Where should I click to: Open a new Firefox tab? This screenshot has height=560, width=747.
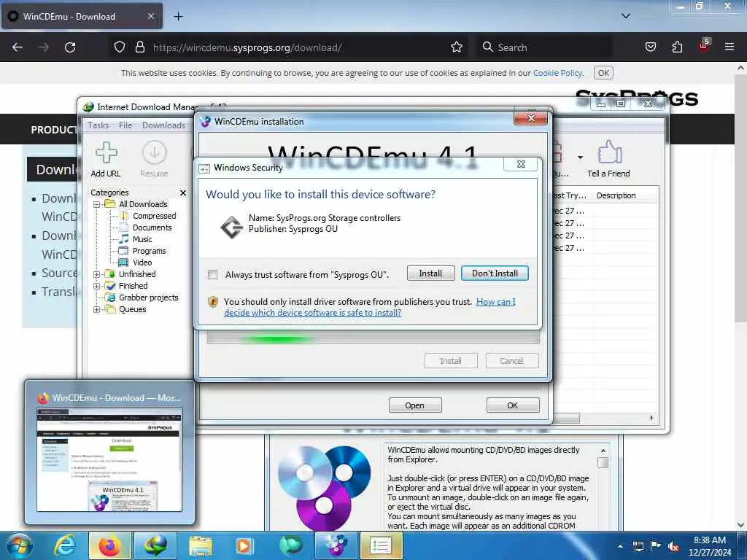[x=178, y=17]
